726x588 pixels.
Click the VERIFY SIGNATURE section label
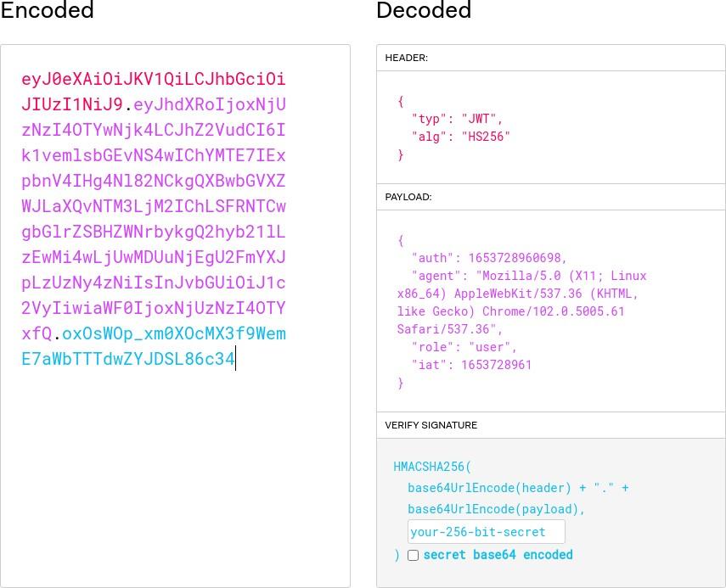[x=431, y=425]
